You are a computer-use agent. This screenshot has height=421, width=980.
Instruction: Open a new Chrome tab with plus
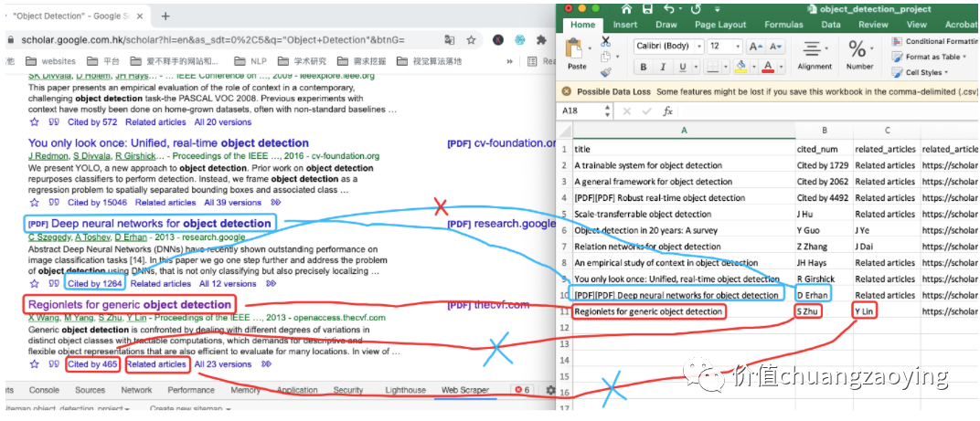click(x=165, y=16)
